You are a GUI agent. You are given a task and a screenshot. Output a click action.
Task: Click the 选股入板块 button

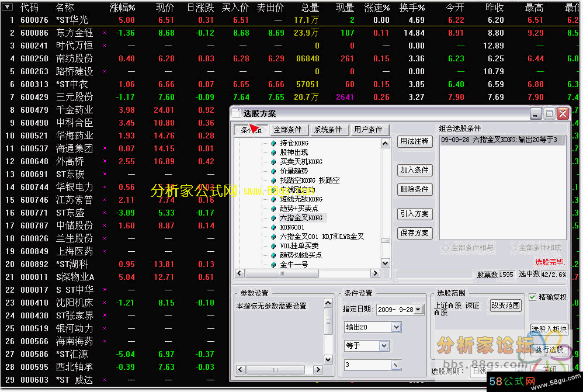(x=549, y=329)
